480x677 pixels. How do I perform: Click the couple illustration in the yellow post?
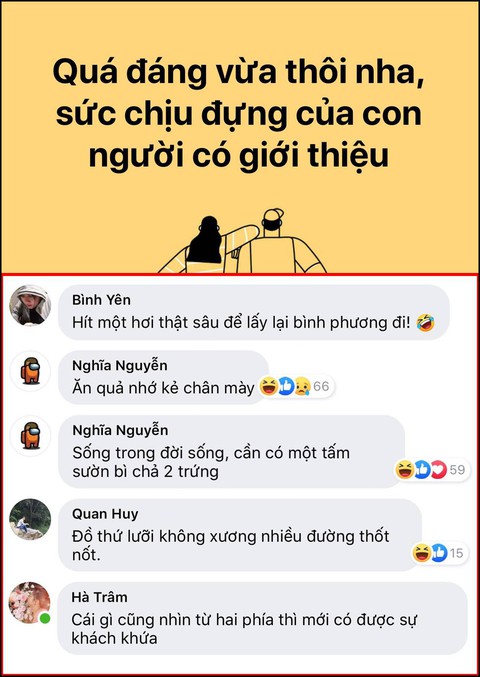(242, 242)
